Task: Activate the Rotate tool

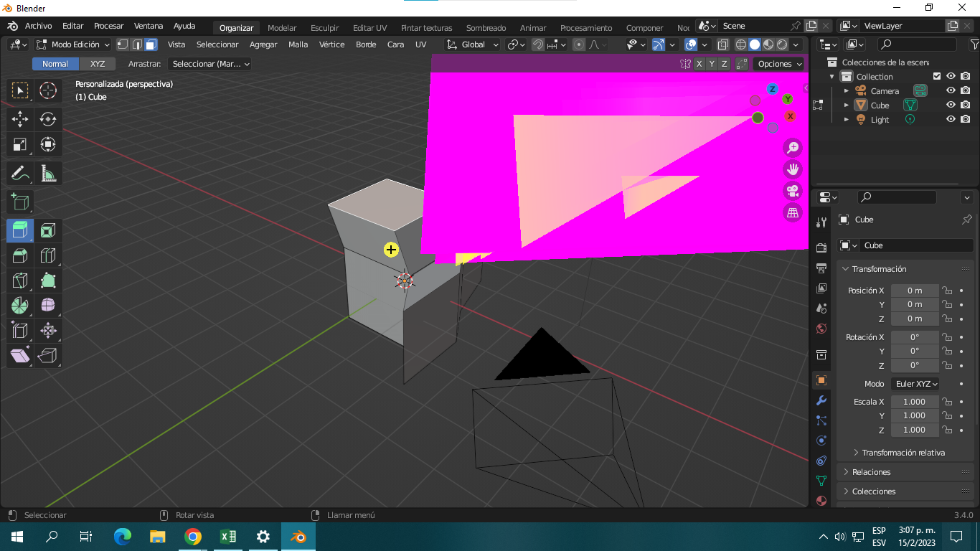Action: point(48,119)
